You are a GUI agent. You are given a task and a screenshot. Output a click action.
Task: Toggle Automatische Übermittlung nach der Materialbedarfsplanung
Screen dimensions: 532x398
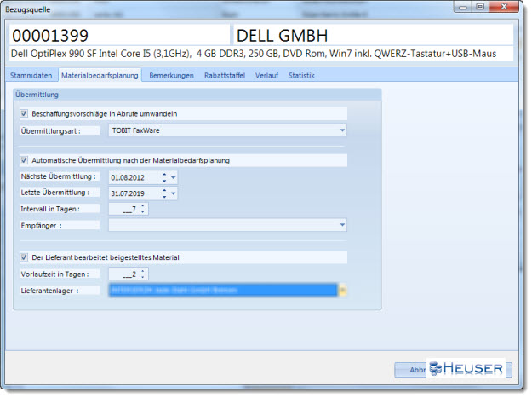pyautogui.click(x=24, y=160)
